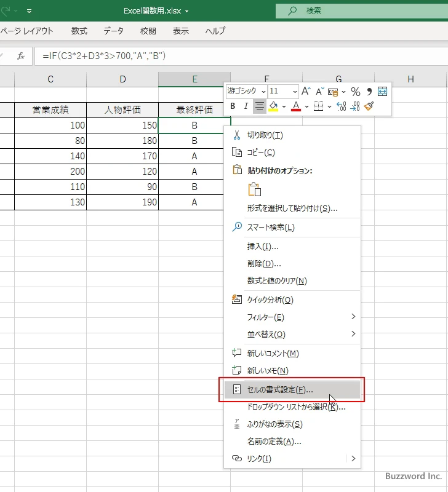Click the 新しいメモ icon
The height and width of the screenshot is (492, 448).
coord(237,370)
